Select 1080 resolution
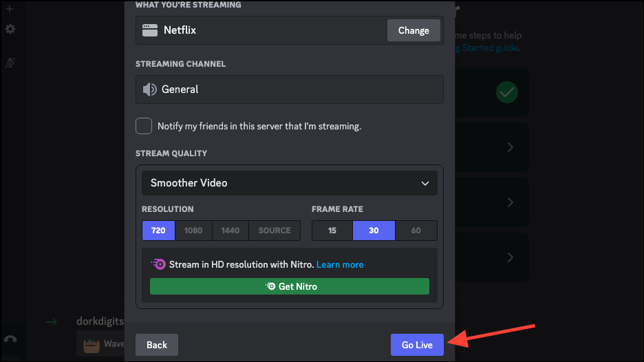 (193, 231)
